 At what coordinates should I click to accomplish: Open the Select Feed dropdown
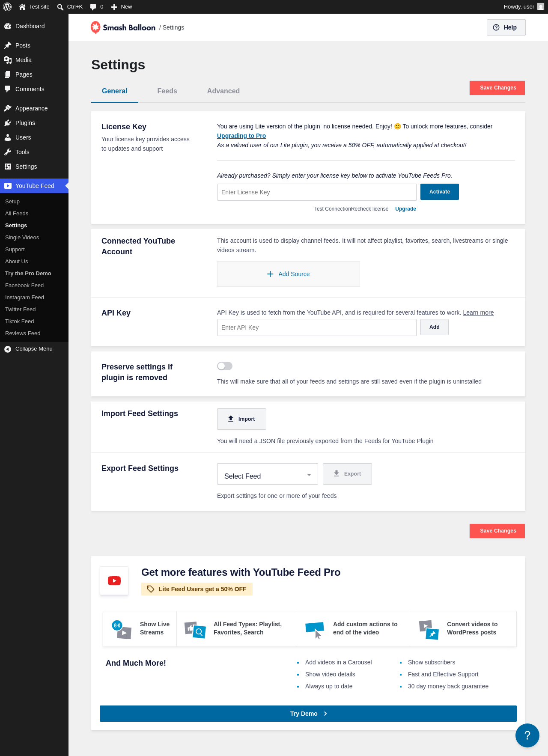pos(268,474)
